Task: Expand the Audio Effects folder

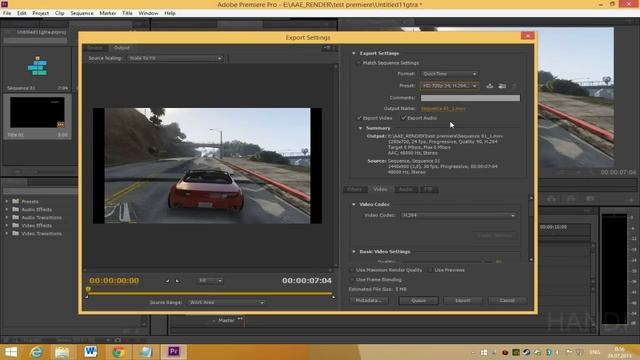Action: (x=7, y=209)
